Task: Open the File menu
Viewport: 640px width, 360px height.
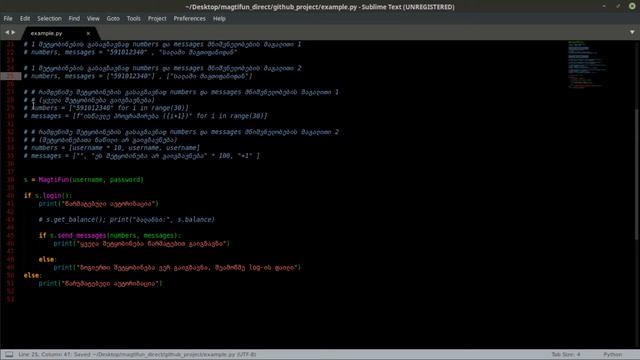Action: [8, 18]
